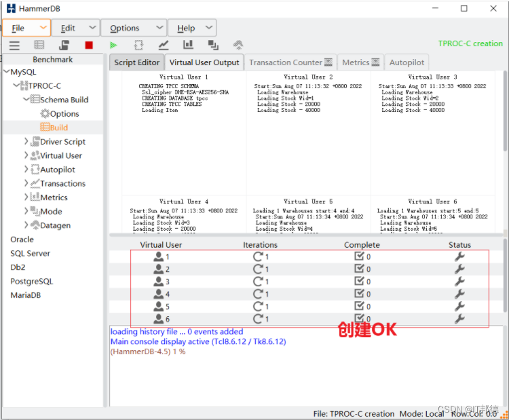Expand the Driver Script tree node
Image resolution: width=509 pixels, height=420 pixels.
[x=26, y=142]
